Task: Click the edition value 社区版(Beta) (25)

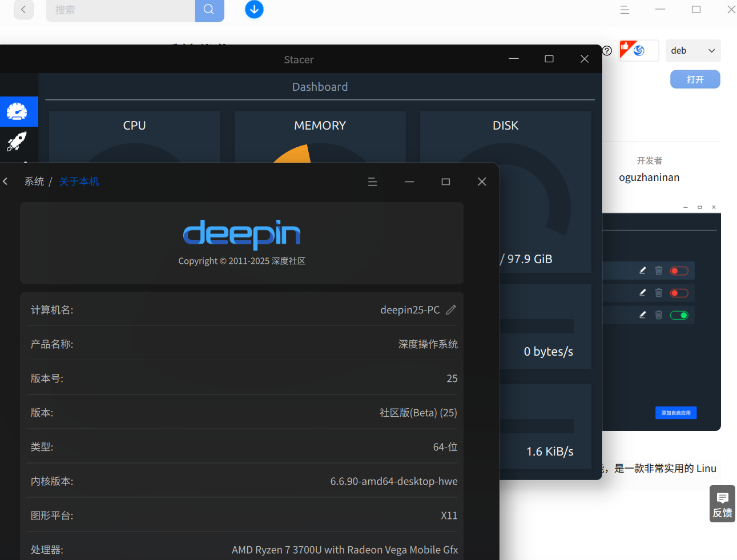Action: tap(418, 413)
